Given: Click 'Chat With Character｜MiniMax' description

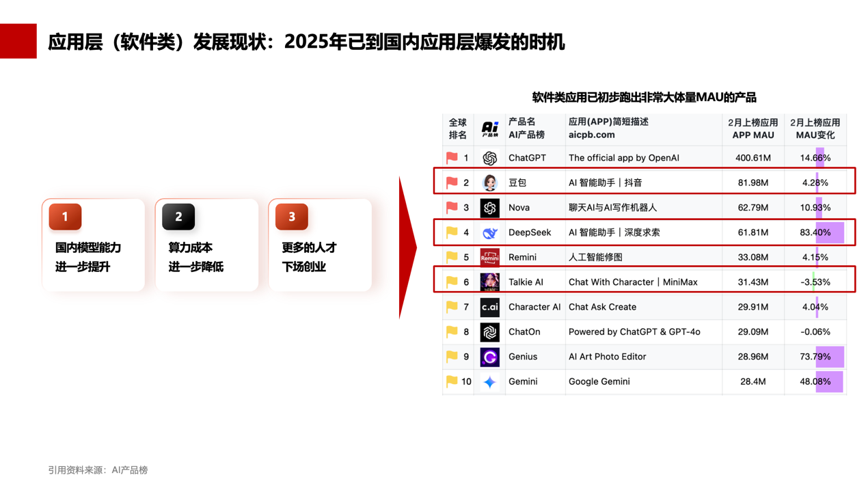Looking at the screenshot, I should pyautogui.click(x=633, y=282).
